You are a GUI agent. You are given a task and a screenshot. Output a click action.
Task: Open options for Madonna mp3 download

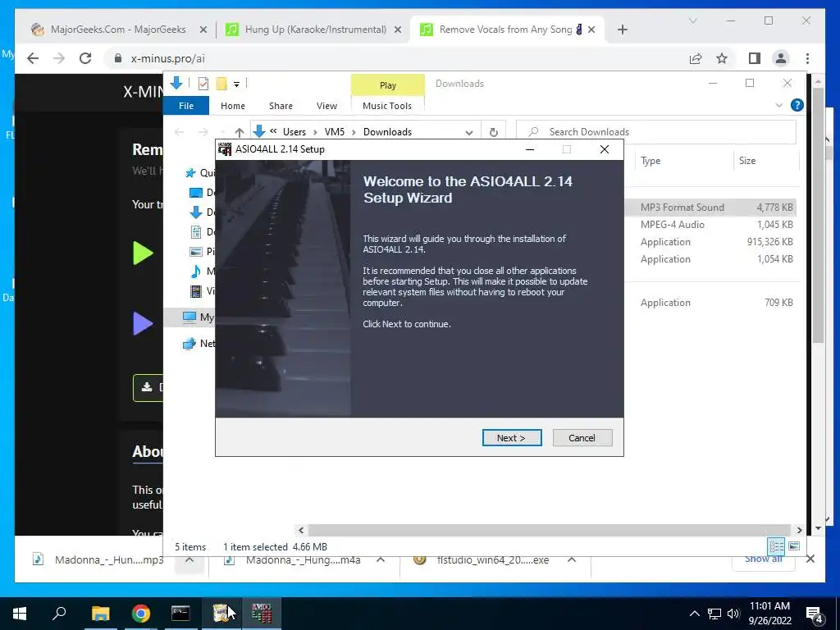[x=189, y=559]
